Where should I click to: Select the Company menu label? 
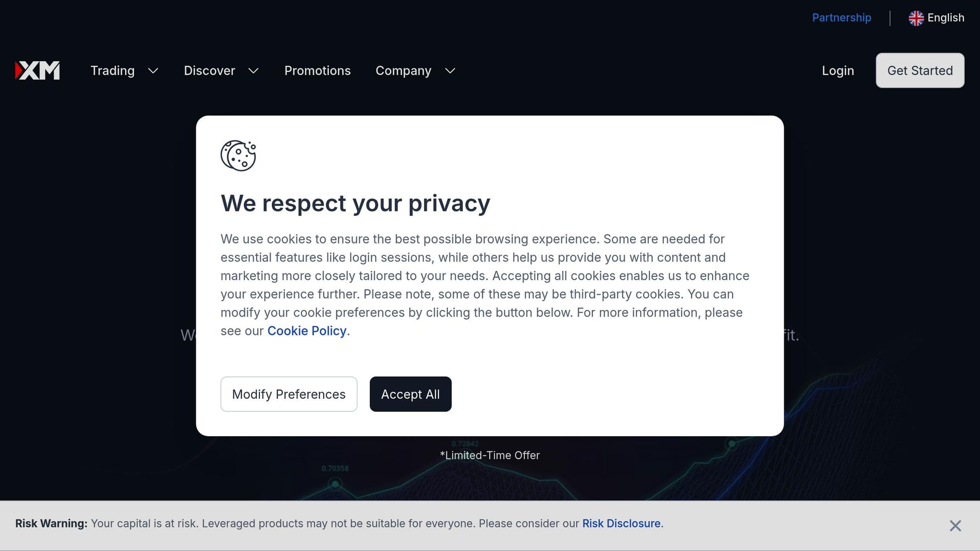403,71
